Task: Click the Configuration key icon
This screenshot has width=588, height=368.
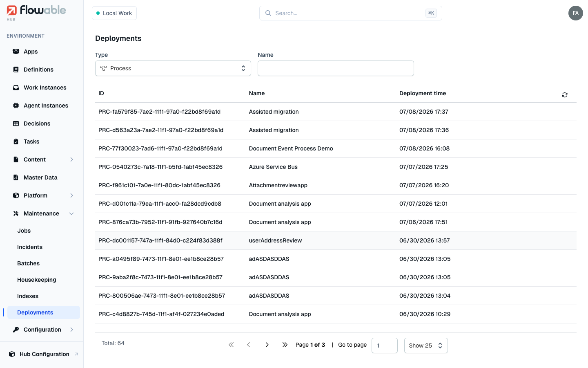Action: point(16,330)
